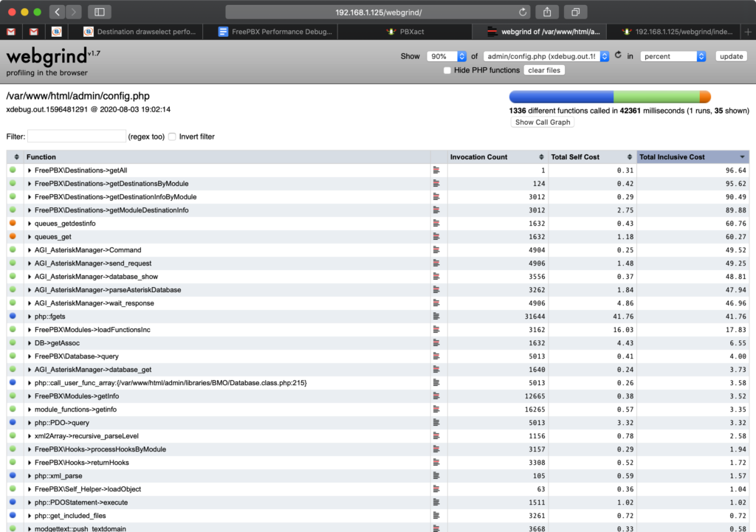The width and height of the screenshot is (756, 532).
Task: Click the tab overview icon in Safari
Action: (x=575, y=12)
